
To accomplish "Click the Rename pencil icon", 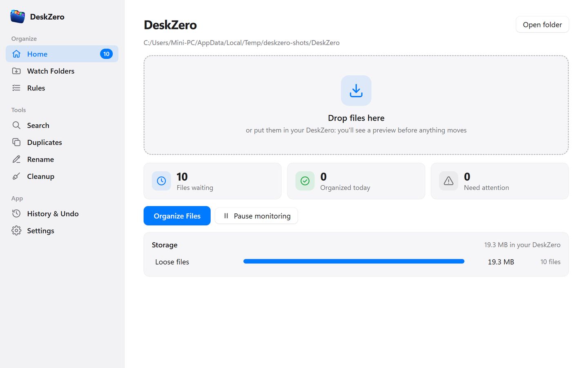I will coord(16,159).
